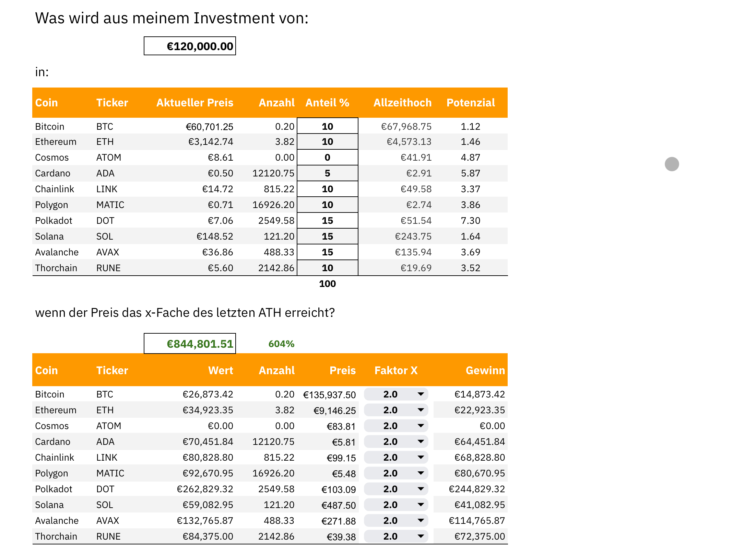Select the Polygon Anteil % cell
Image resolution: width=756 pixels, height=553 pixels.
(328, 205)
